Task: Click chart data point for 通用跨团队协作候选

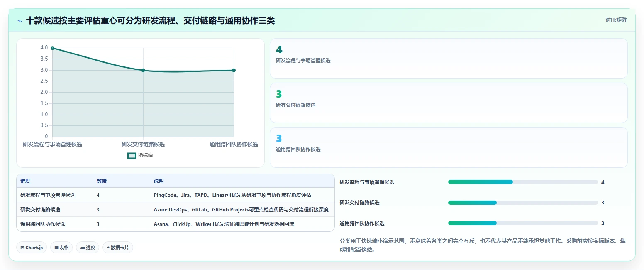Action: pos(234,70)
